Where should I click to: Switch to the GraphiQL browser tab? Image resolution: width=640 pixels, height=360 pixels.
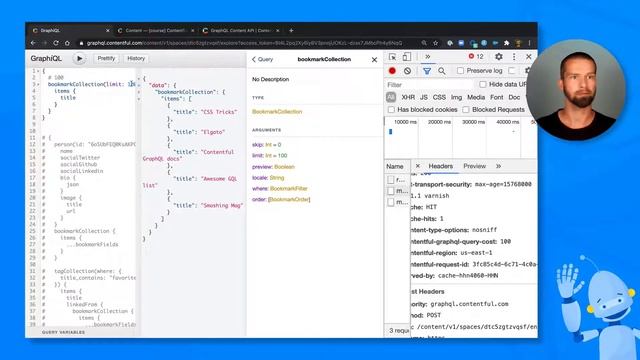pos(69,30)
